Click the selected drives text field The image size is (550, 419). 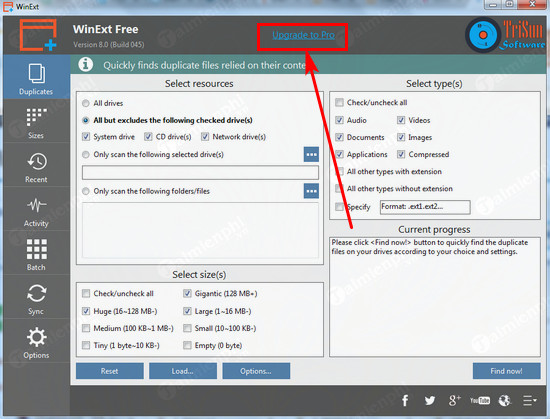click(x=200, y=173)
